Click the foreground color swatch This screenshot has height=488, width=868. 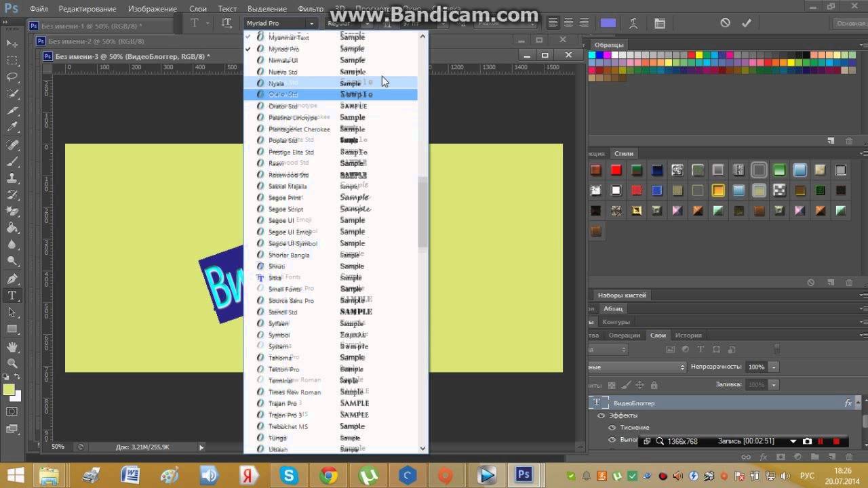tap(9, 390)
